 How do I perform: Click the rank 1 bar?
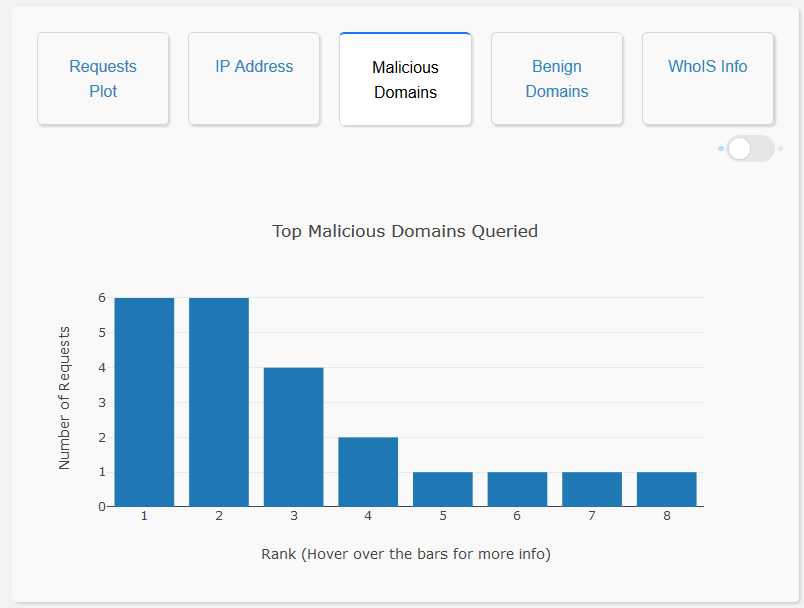145,402
